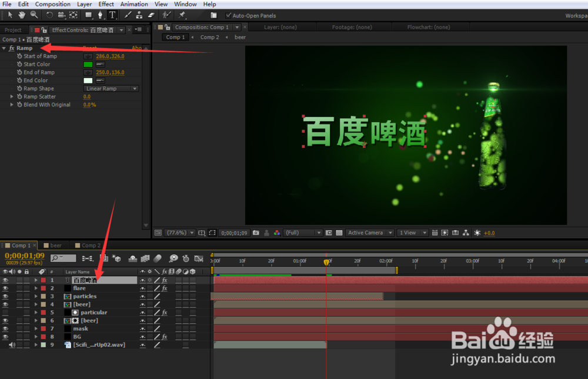Hide the particles layer
The height and width of the screenshot is (379, 588).
pos(5,297)
